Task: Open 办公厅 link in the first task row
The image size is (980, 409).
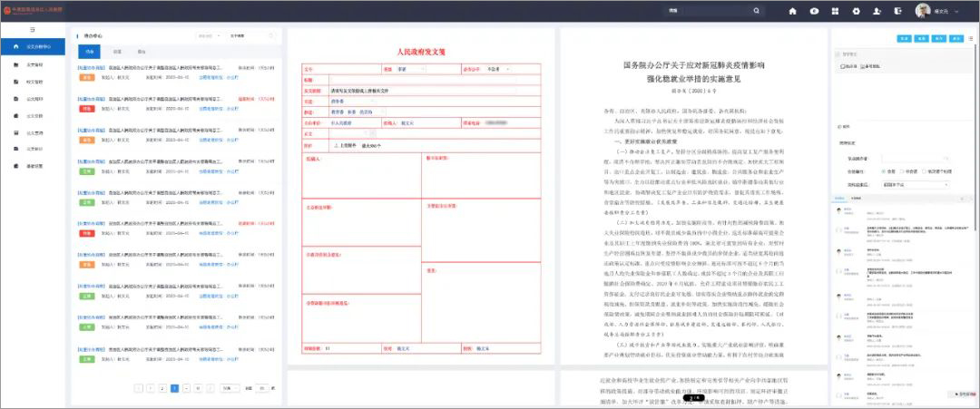Action: (233, 78)
